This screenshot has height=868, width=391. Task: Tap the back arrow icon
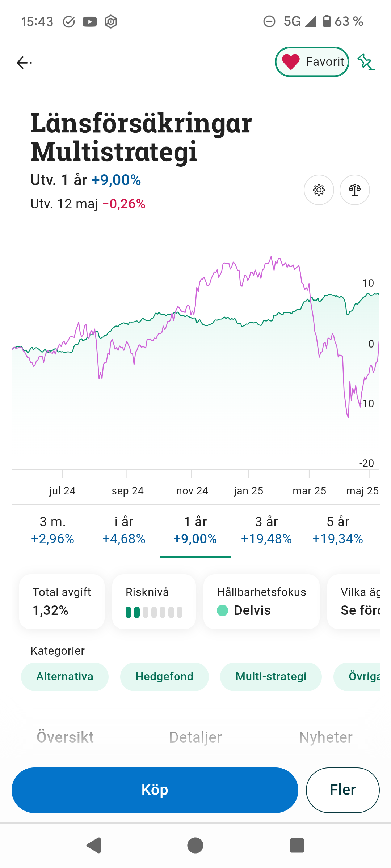24,63
